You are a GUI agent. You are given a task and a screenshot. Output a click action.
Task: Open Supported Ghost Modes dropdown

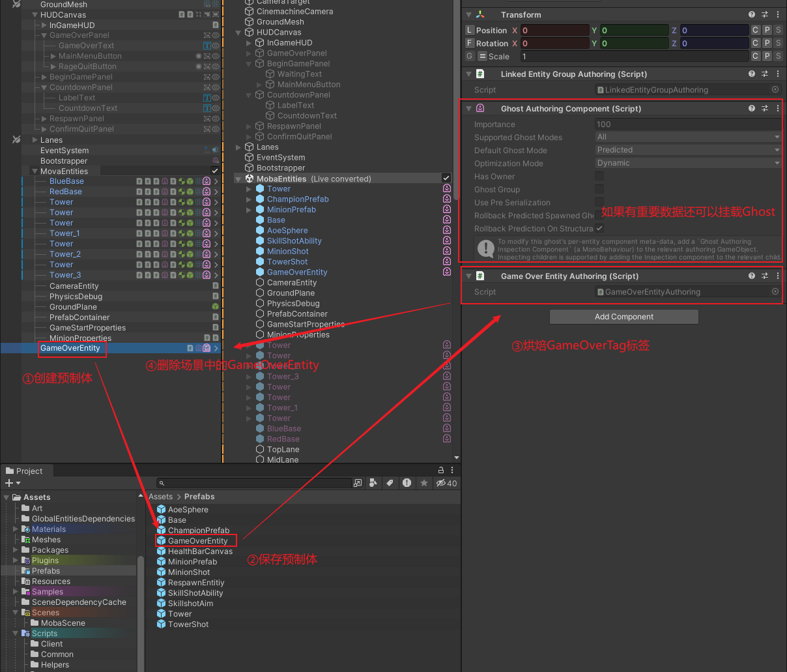[x=688, y=137]
